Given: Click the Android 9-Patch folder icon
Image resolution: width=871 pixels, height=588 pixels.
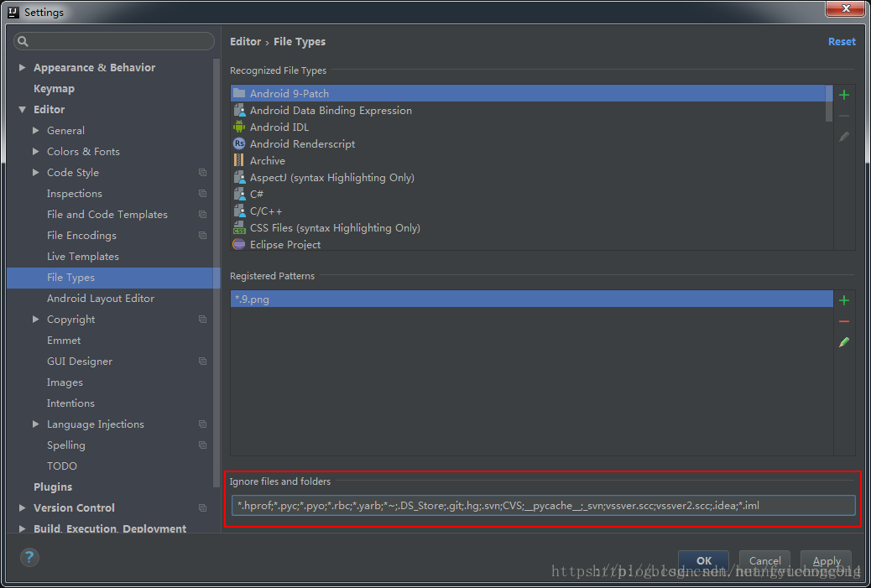Looking at the screenshot, I should 239,93.
